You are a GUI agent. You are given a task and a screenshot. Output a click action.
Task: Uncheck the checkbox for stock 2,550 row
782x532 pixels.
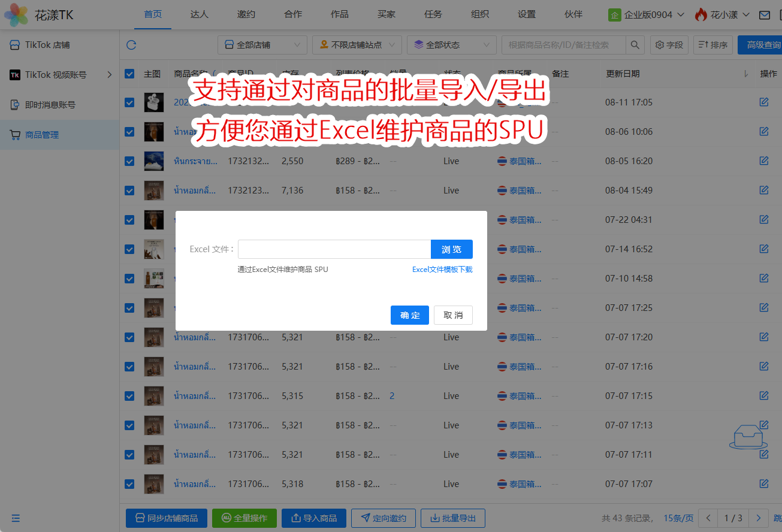tap(129, 161)
